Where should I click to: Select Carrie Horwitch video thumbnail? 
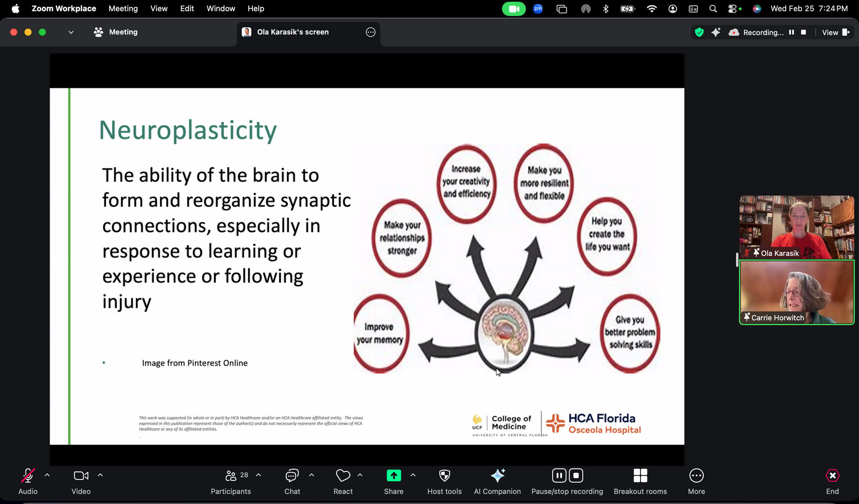pos(796,292)
